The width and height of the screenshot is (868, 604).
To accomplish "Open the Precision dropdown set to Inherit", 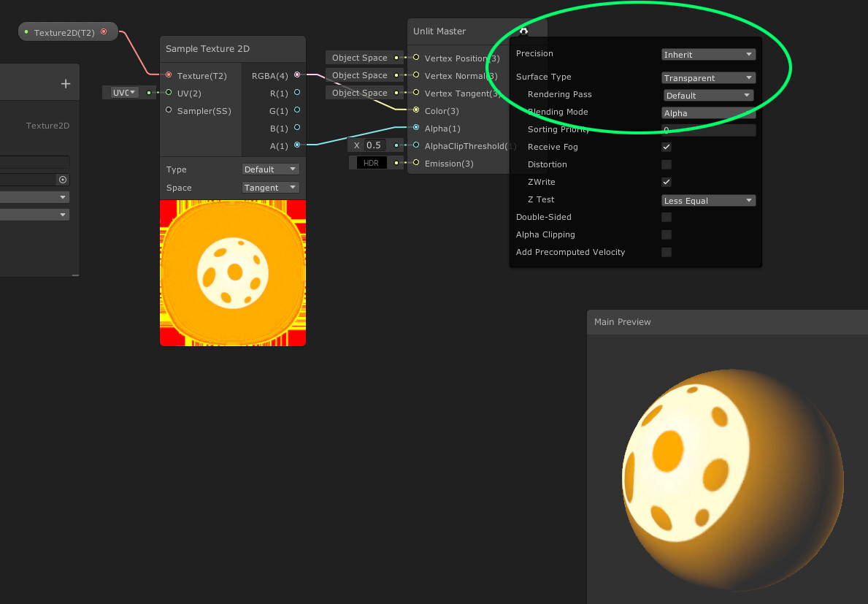I will click(x=709, y=54).
